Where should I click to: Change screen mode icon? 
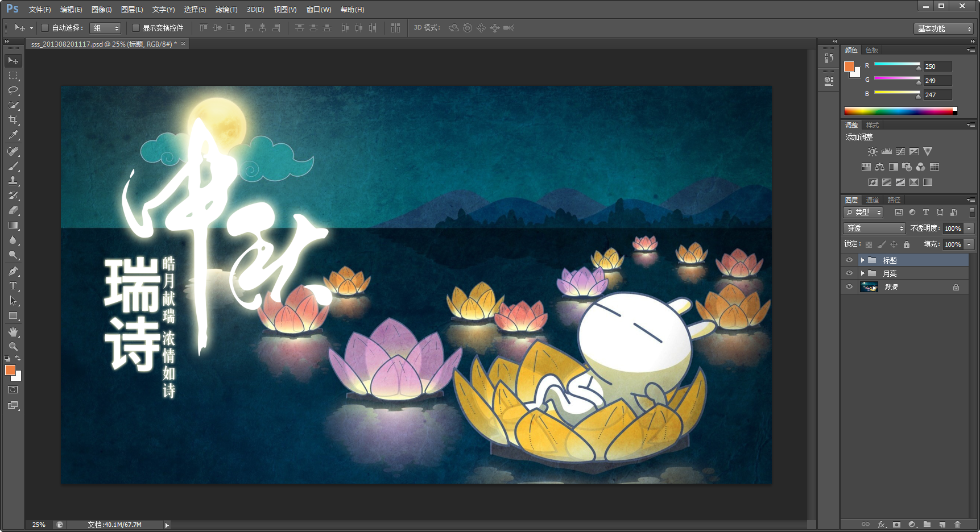13,405
